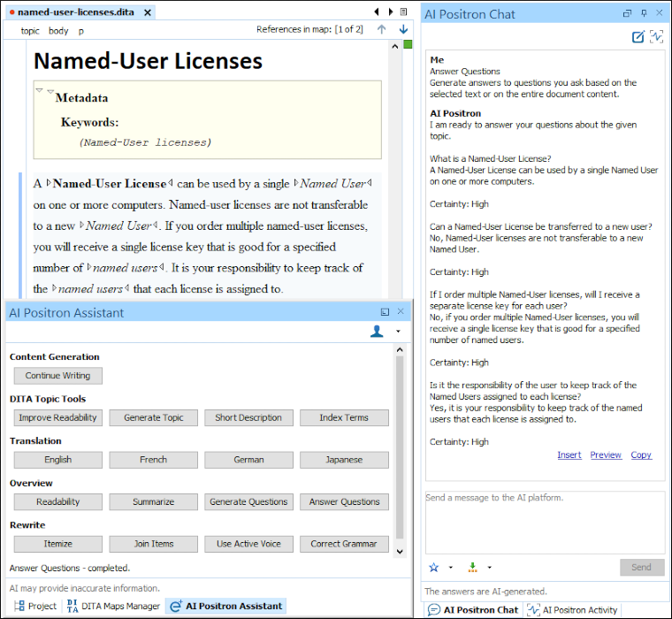Translate to German
This screenshot has width=672, height=619.
coord(248,460)
